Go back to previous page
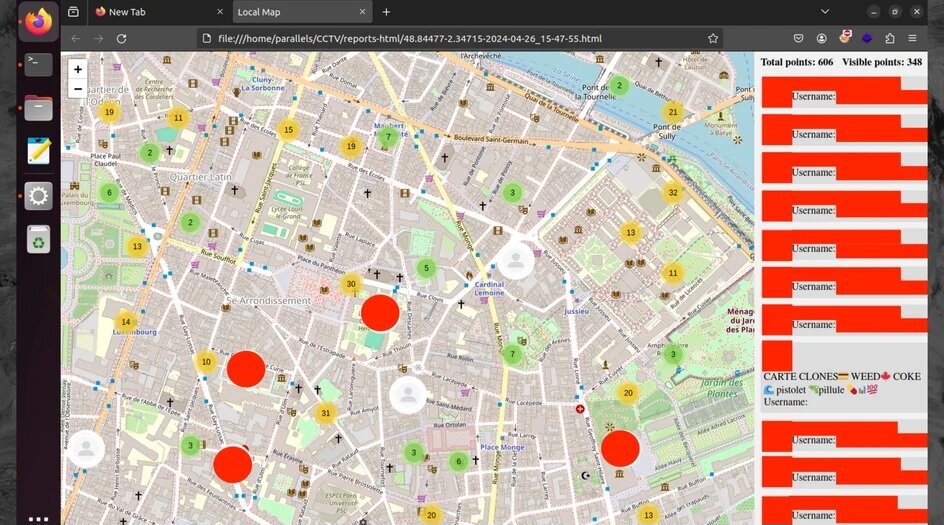Screen dimensions: 944x525 pyautogui.click(x=76, y=39)
